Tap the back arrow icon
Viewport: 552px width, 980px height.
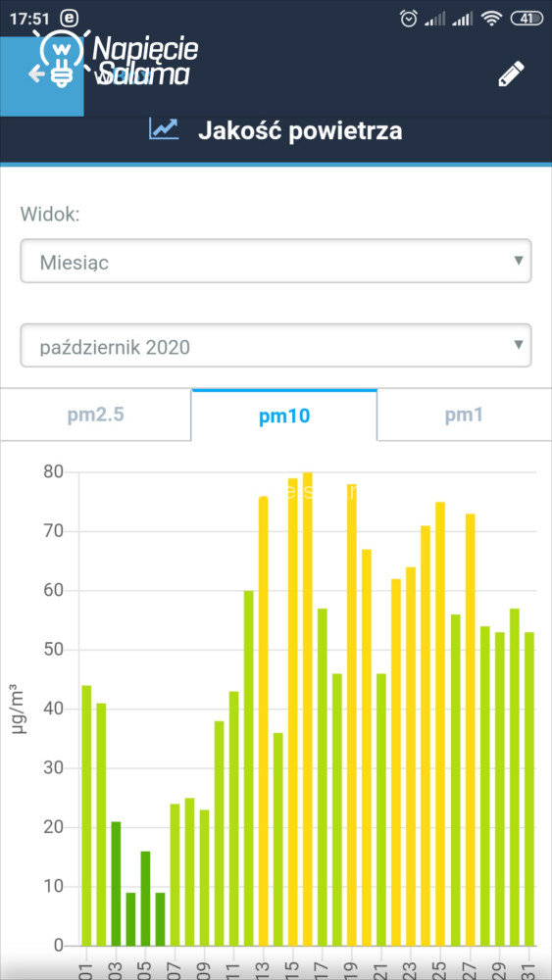(x=36, y=74)
